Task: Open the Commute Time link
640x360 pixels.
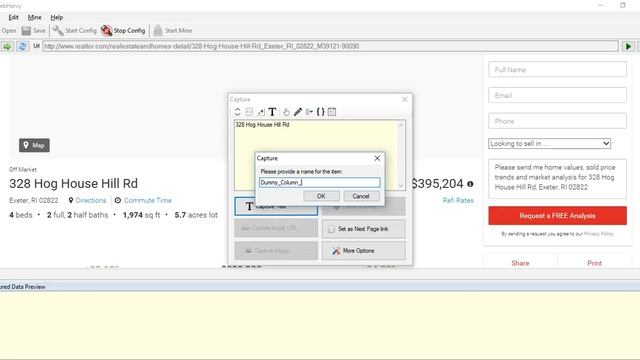Action: click(x=148, y=200)
